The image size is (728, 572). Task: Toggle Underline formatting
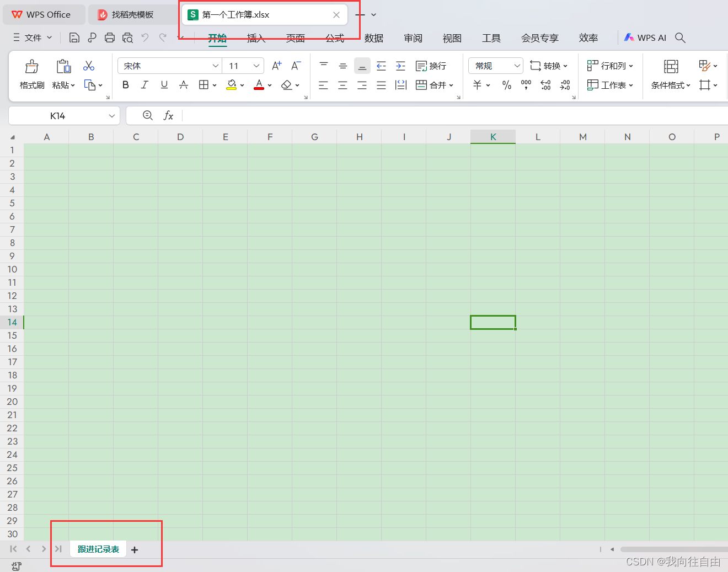coord(164,85)
